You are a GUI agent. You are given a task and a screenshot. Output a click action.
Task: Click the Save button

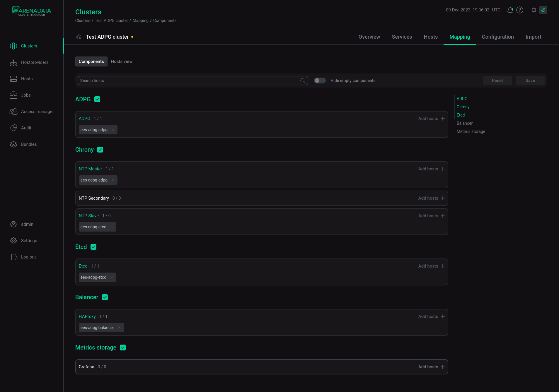coord(530,81)
